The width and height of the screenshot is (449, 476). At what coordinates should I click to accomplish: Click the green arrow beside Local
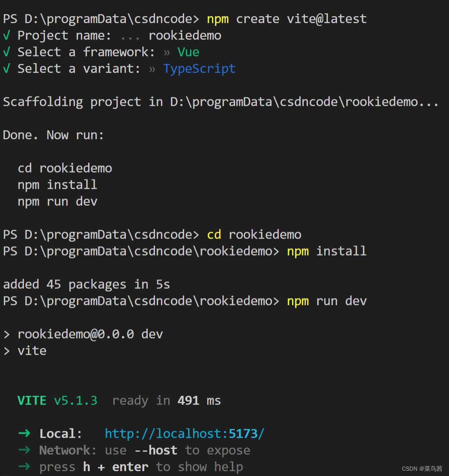tap(24, 433)
